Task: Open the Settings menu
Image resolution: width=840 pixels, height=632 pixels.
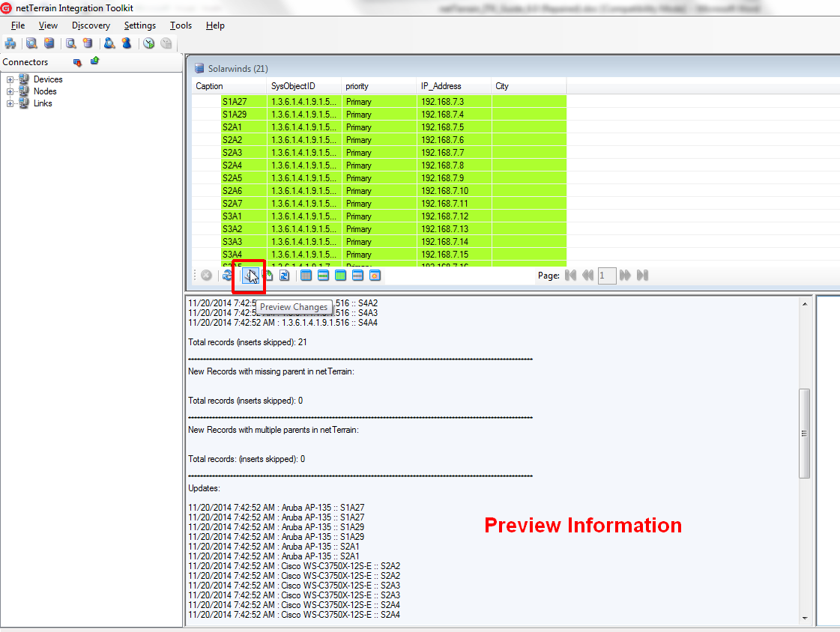Action: point(140,25)
